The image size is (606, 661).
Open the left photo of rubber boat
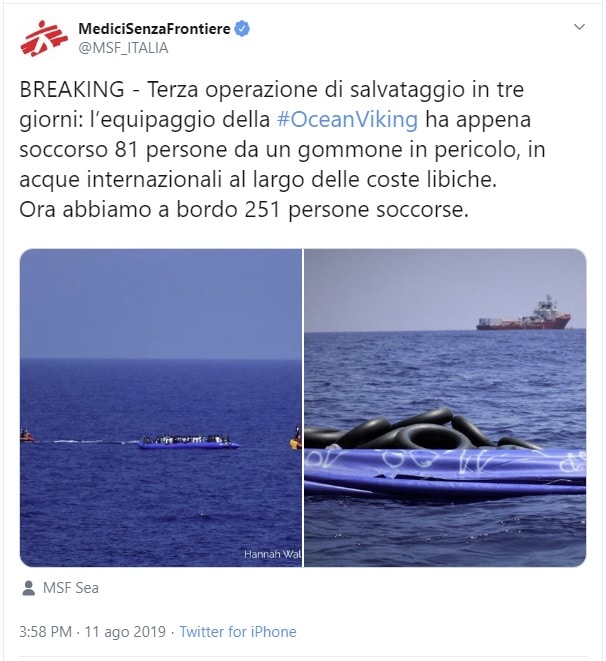(x=161, y=408)
